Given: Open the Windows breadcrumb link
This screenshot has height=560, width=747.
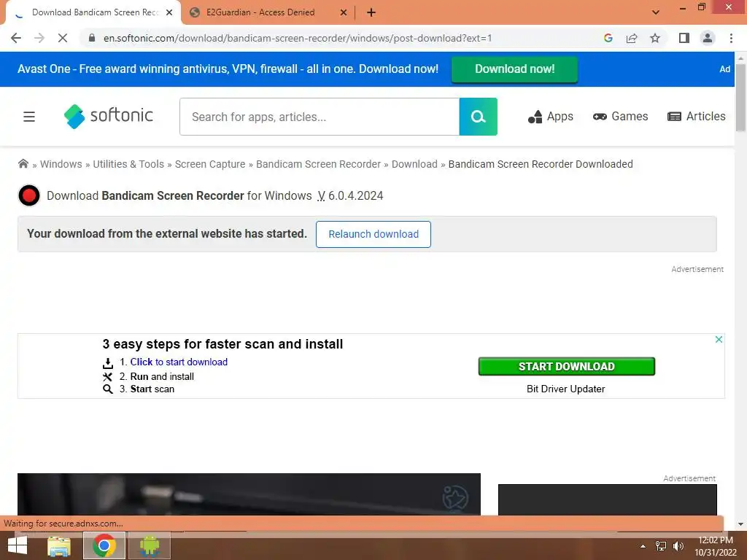Looking at the screenshot, I should click(61, 164).
